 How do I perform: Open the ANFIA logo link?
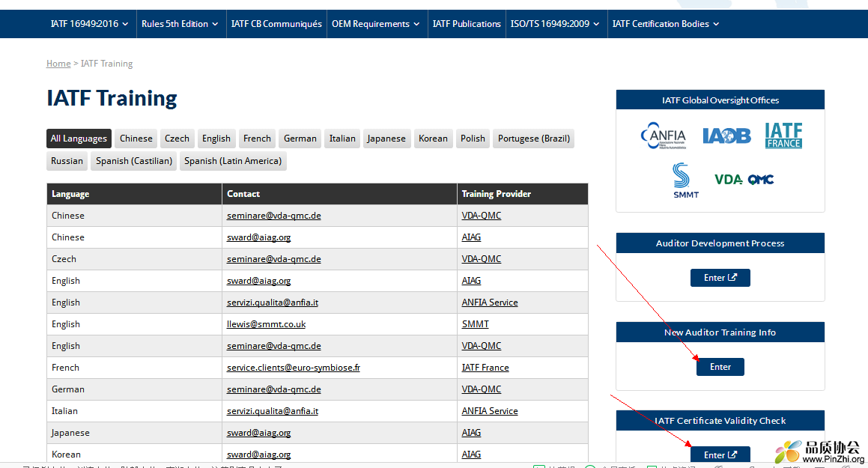pyautogui.click(x=664, y=136)
